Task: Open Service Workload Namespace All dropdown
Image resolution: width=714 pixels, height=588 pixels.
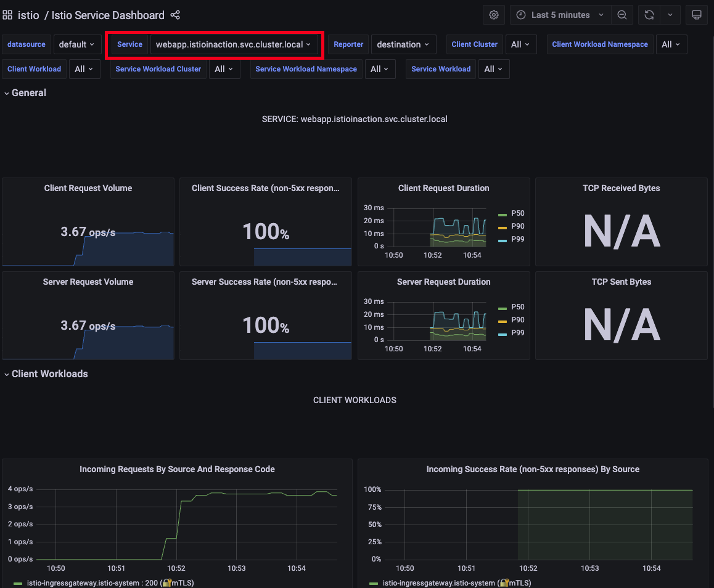Action: point(380,68)
